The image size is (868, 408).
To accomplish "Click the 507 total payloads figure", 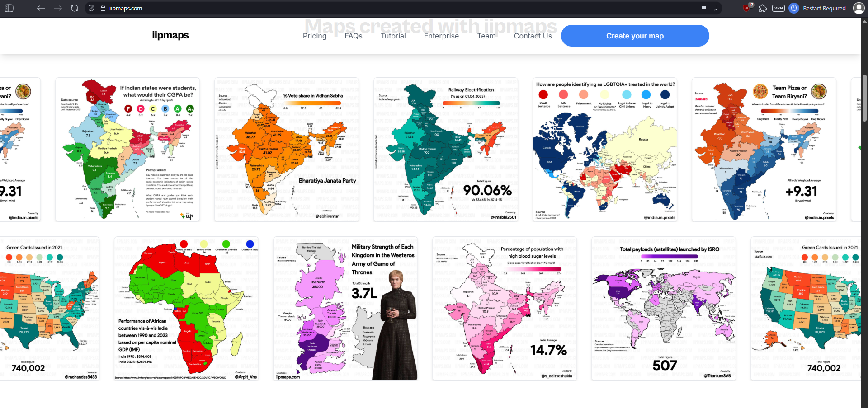I will click(665, 366).
